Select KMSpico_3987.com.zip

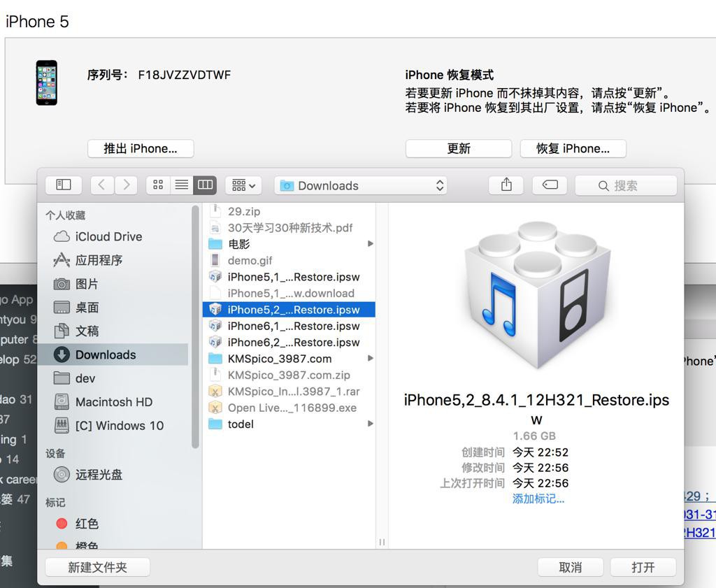[289, 375]
